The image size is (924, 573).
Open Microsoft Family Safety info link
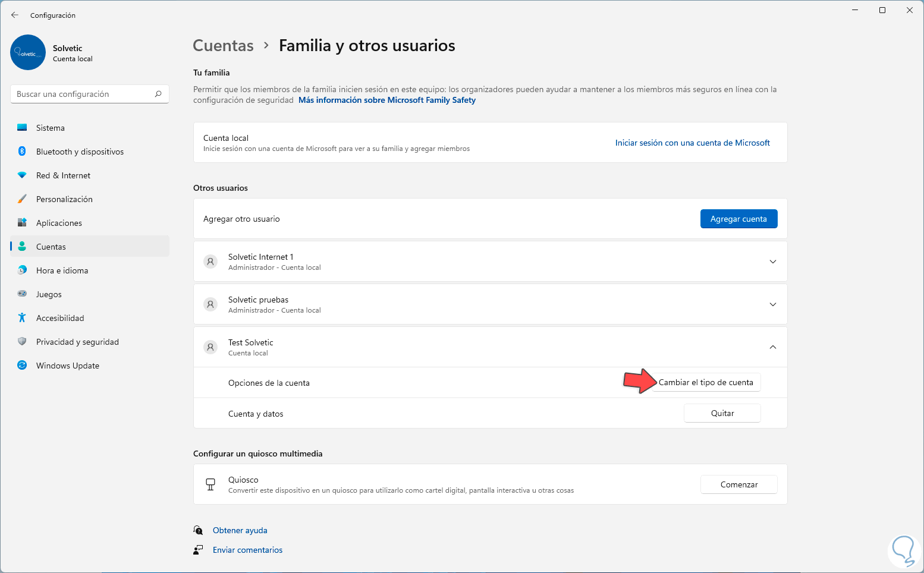[386, 100]
